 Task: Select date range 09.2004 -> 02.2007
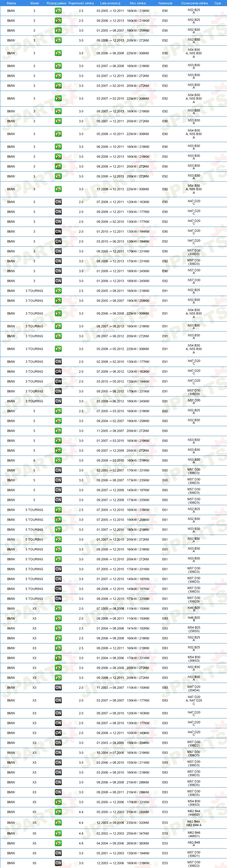[x=110, y=421]
